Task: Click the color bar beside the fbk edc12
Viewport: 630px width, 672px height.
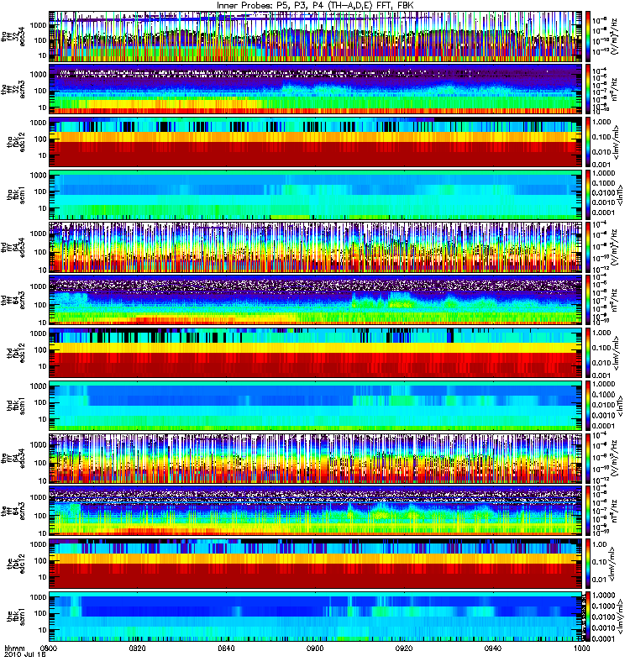Action: coord(588,564)
